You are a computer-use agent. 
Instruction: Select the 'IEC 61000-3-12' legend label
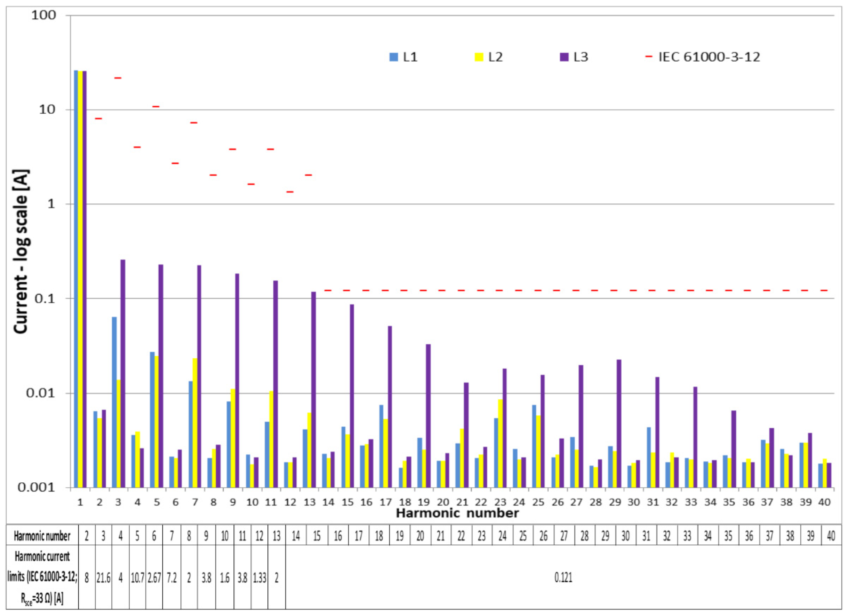[x=709, y=57]
